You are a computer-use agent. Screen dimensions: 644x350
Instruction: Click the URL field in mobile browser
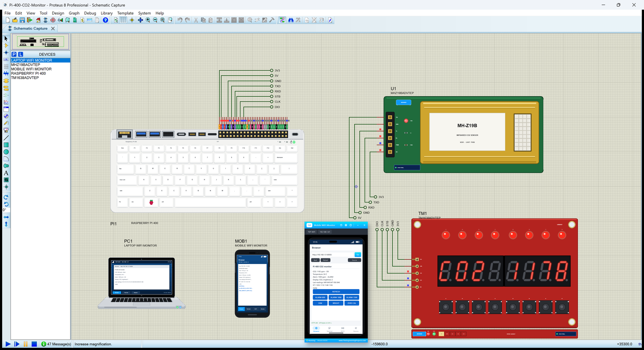(x=332, y=255)
